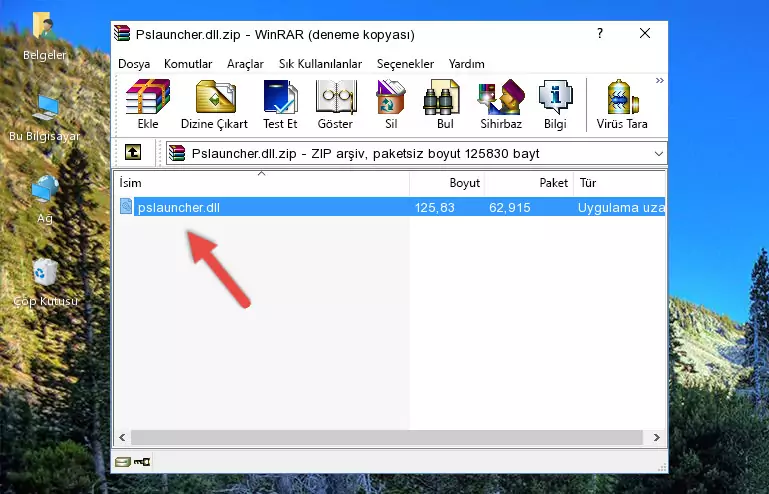Open the archive path dropdown
Viewport: 769px width, 494px height.
[x=659, y=154]
